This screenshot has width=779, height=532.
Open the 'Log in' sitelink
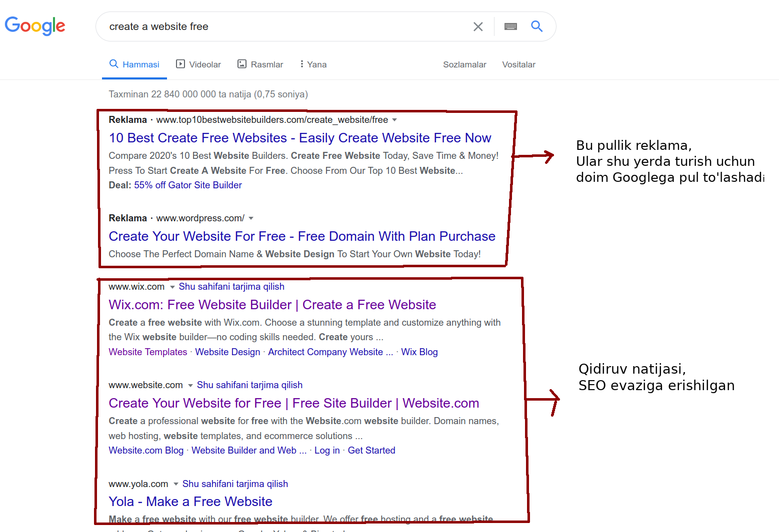tap(327, 451)
